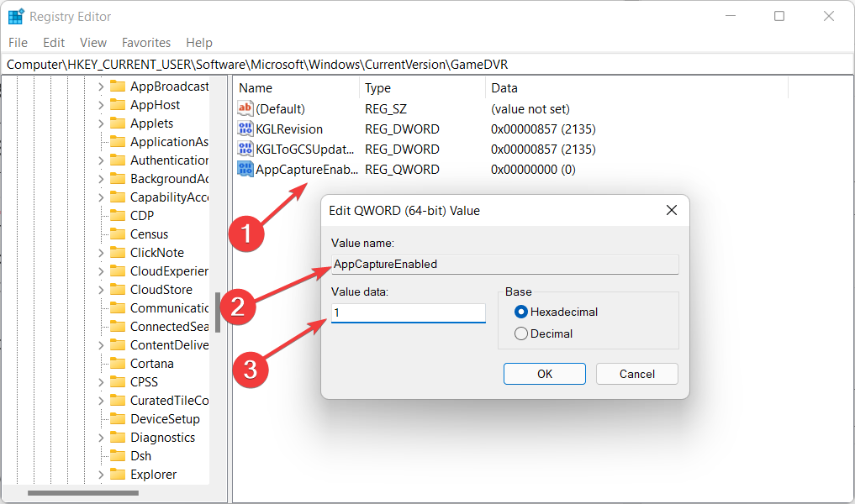This screenshot has width=855, height=504.
Task: Click the BackgroundAc folder icon
Action: [x=118, y=179]
